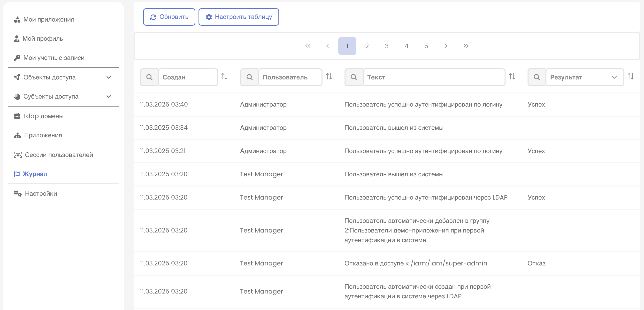Click 'Пользователь вышел из системы' in 03:34 row
Viewport: 644px width, 310px height.
394,127
